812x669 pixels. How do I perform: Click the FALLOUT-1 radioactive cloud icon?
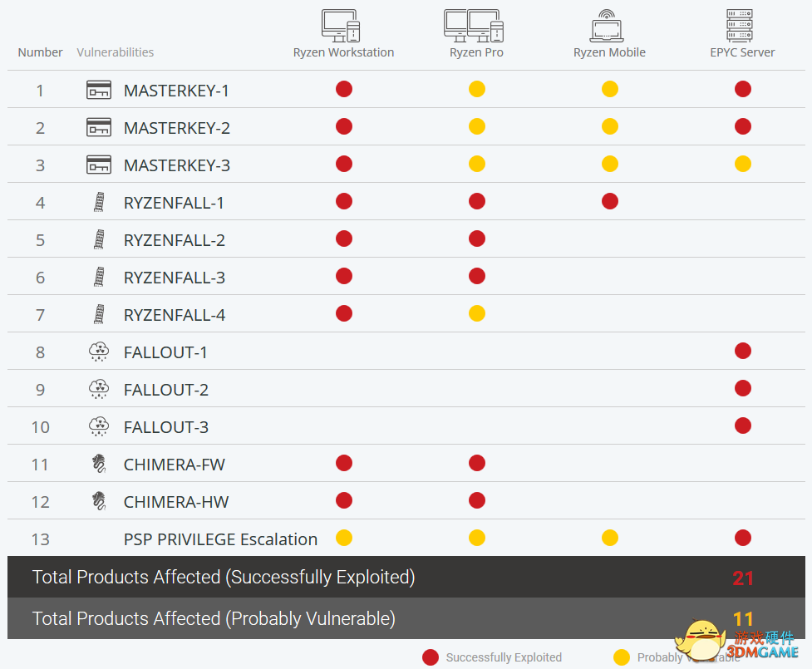(x=99, y=352)
